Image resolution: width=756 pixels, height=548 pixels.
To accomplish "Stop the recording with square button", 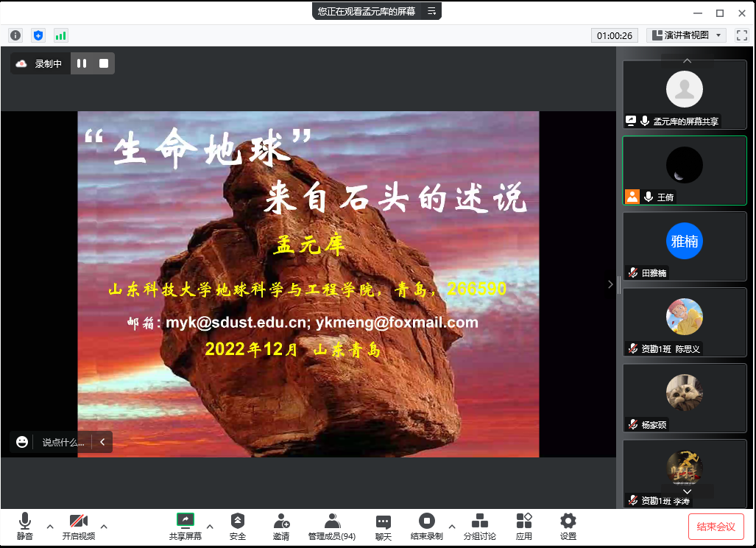I will coord(104,64).
